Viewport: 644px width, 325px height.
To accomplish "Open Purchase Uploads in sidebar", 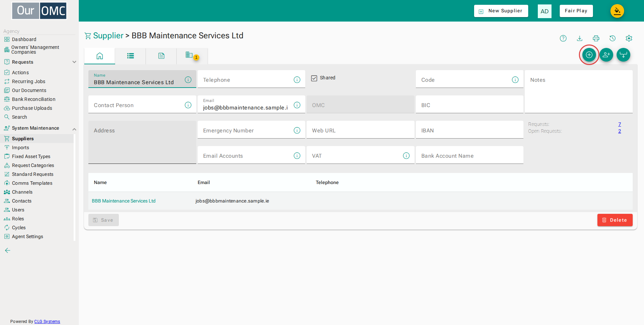I will point(32,108).
